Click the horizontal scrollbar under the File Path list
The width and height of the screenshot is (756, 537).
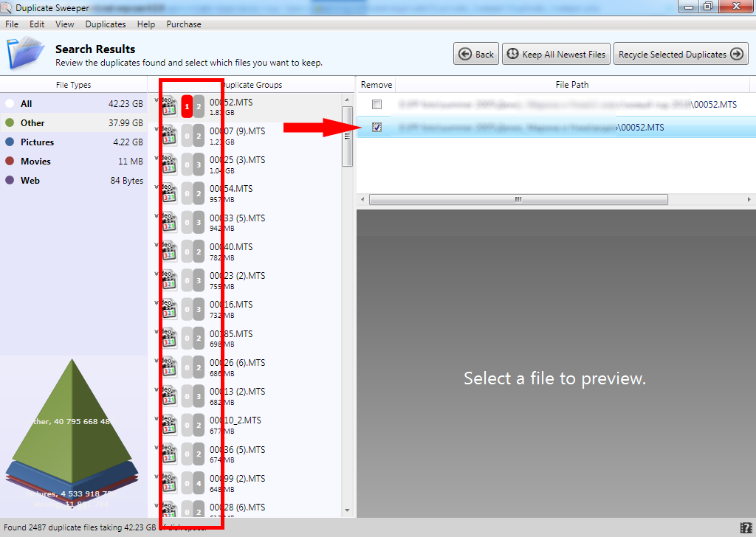tap(518, 200)
